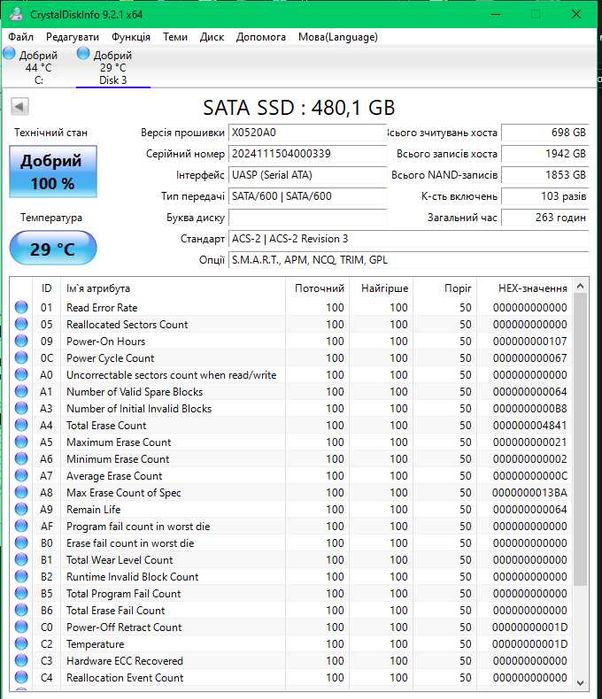Click status icon for Program fail count in worst die
Viewport: 602px width, 699px height.
point(21,526)
